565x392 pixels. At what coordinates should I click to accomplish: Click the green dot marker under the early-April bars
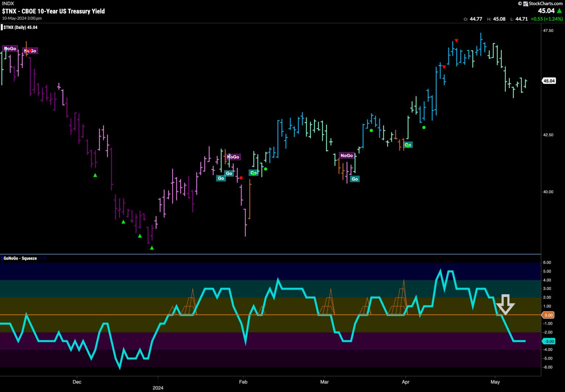(x=424, y=127)
